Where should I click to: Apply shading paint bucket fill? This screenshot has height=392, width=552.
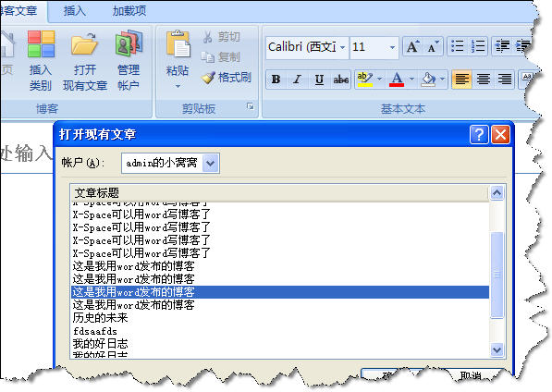click(428, 80)
